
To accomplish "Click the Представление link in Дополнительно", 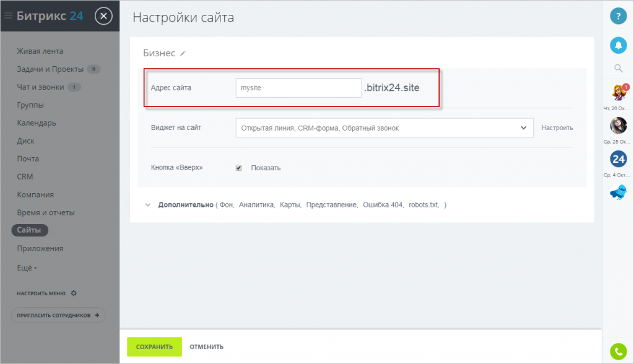I will pyautogui.click(x=332, y=205).
